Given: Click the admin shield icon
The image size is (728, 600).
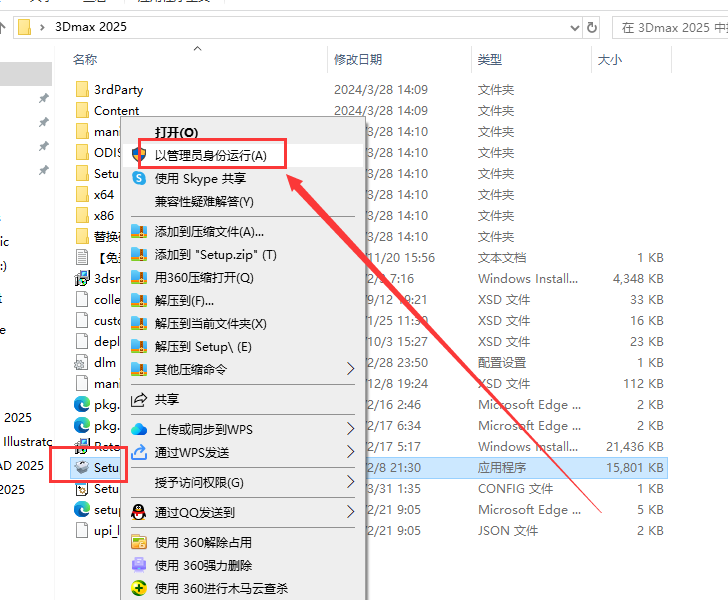Looking at the screenshot, I should 139,155.
